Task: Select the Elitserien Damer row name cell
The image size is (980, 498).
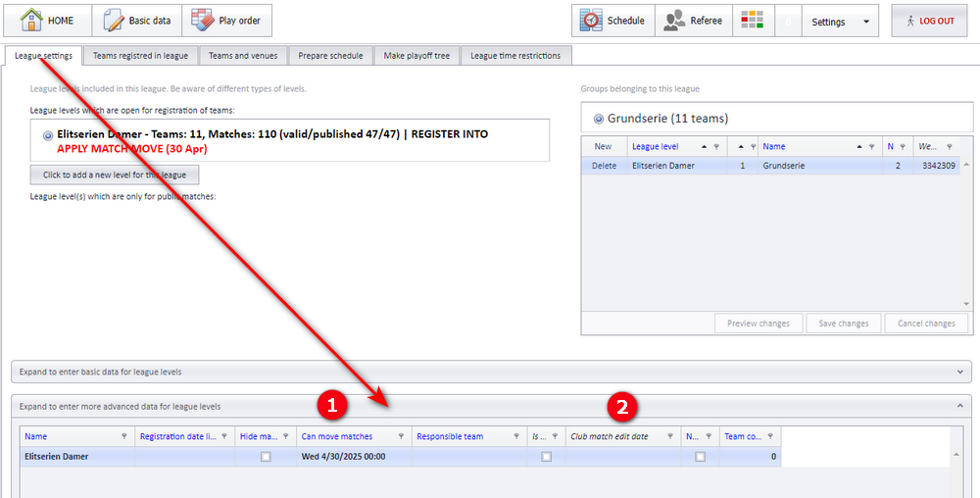Action: tap(77, 457)
